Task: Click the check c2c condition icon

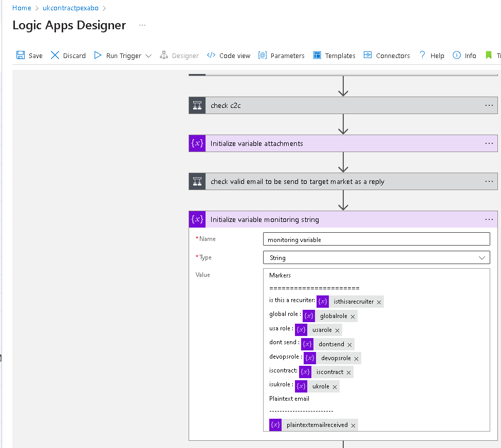Action: (x=197, y=105)
